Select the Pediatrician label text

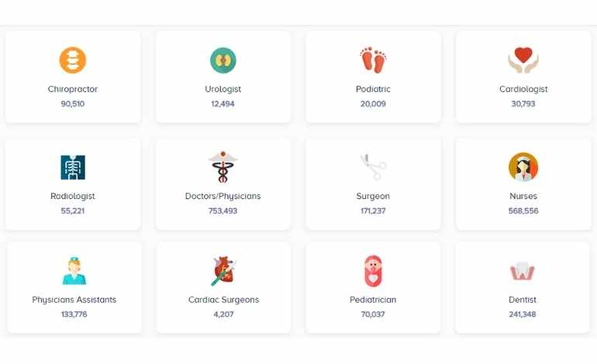373,300
